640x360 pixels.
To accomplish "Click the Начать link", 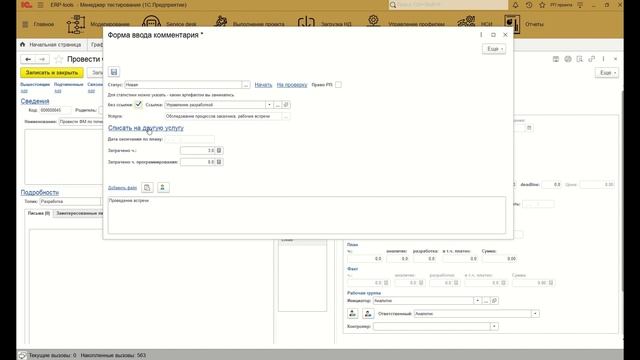I will point(263,85).
